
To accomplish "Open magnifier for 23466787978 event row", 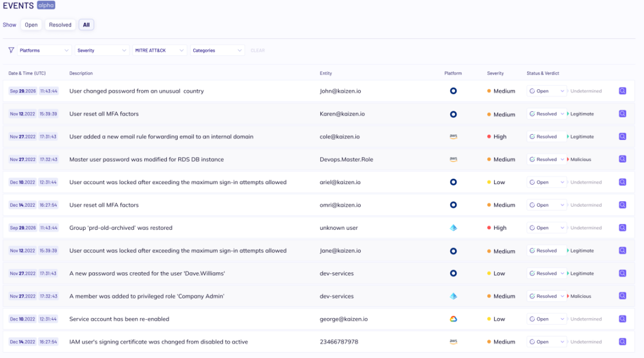I will (x=623, y=342).
